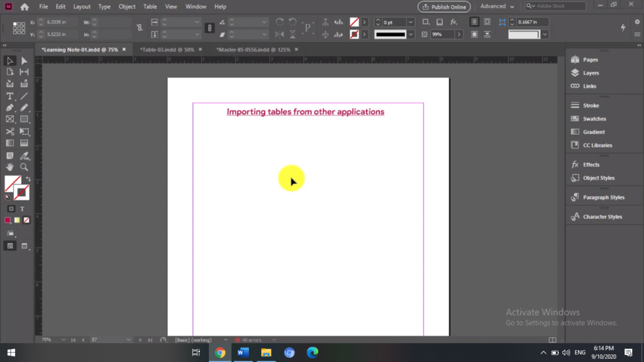Screen dimensions: 644x362
Task: Select the Line tool
Action: click(x=25, y=96)
